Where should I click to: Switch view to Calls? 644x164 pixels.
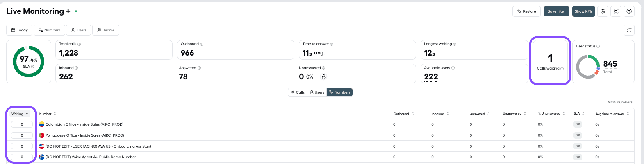coord(298,92)
